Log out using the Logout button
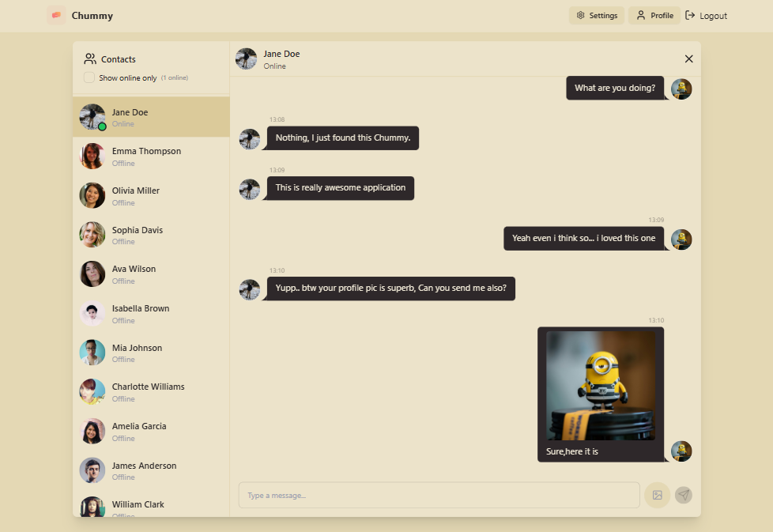The height and width of the screenshot is (532, 773). (x=706, y=16)
